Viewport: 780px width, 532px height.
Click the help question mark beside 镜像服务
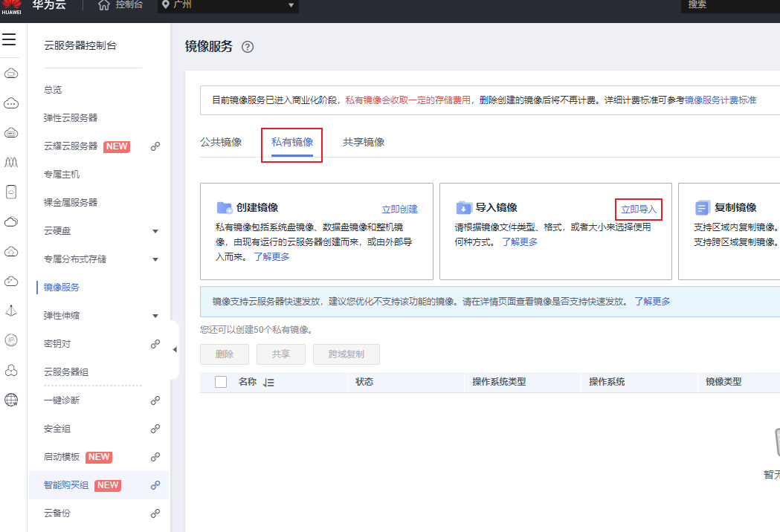[x=248, y=46]
